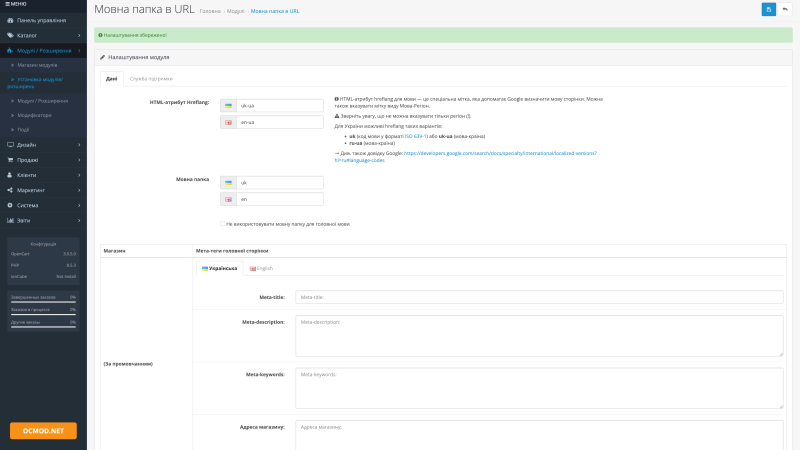800x450 pixels.
Task: Click the Дизайн monitor icon
Action: click(x=10, y=145)
